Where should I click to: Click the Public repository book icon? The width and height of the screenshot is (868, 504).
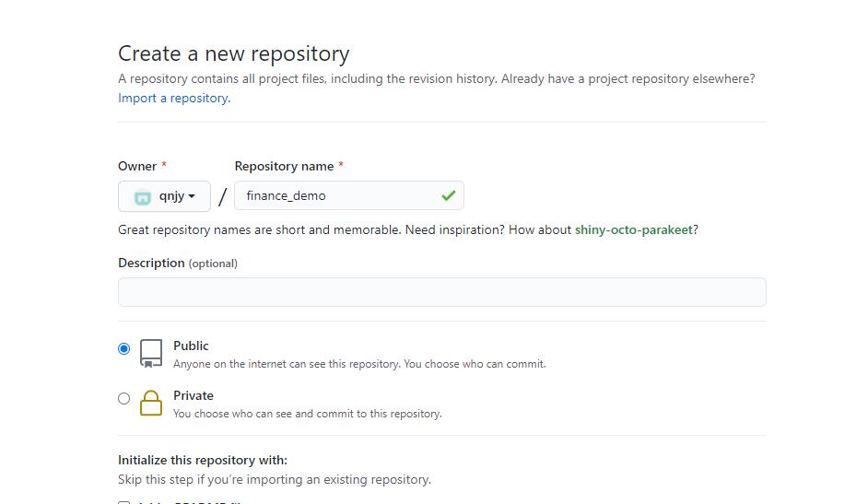(151, 353)
